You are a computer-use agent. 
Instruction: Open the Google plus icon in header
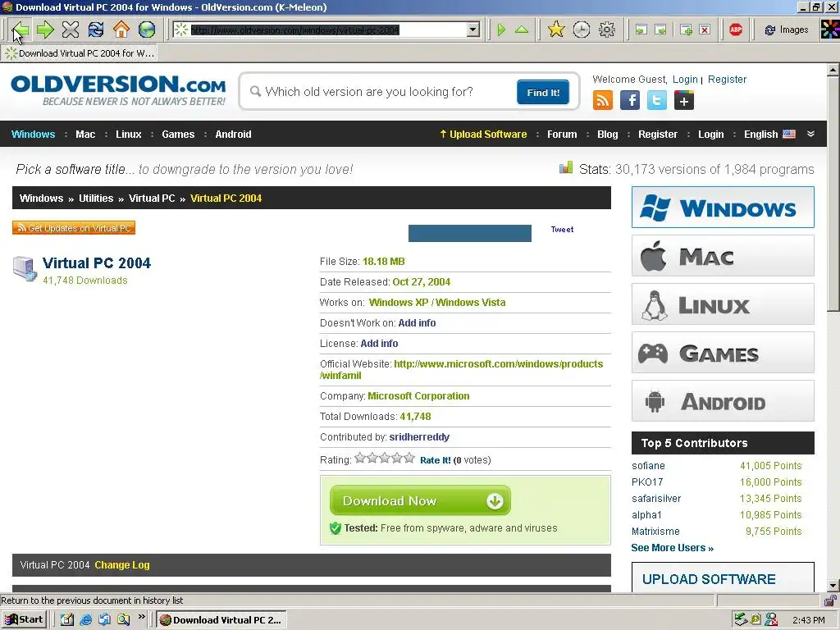[684, 100]
